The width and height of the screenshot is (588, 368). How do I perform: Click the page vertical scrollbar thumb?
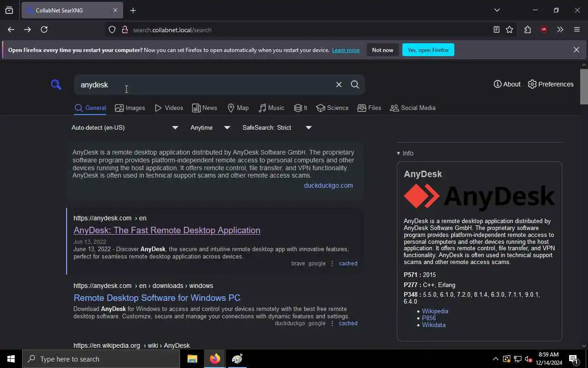point(584,86)
